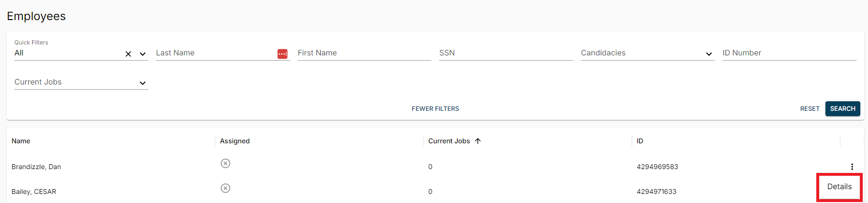
Task: Focus the Last Name input field
Action: pos(214,53)
